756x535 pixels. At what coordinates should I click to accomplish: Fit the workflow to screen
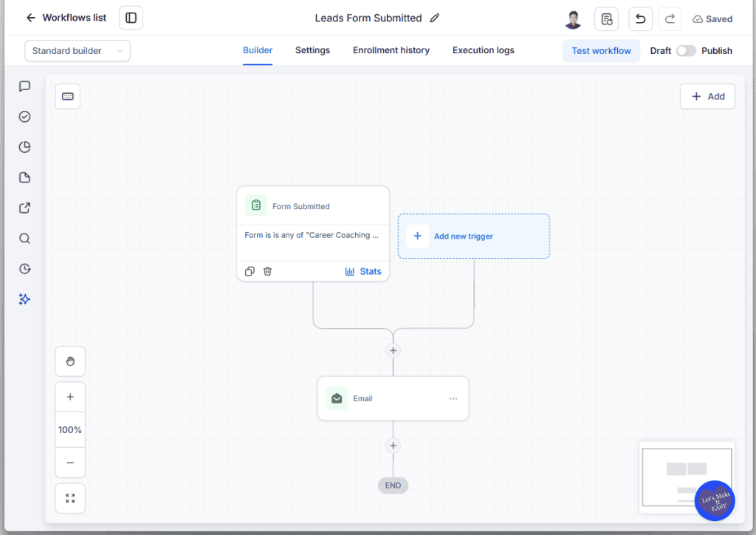click(70, 498)
